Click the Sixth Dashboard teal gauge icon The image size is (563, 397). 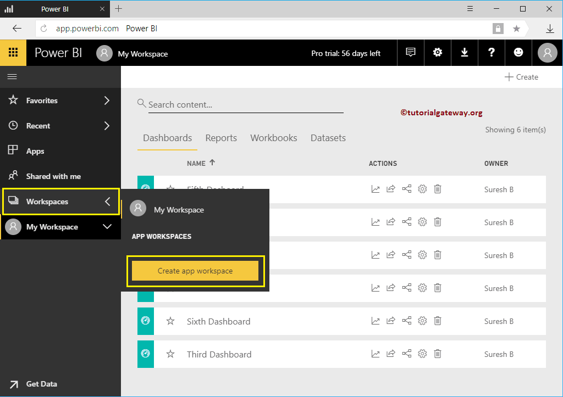coord(145,321)
